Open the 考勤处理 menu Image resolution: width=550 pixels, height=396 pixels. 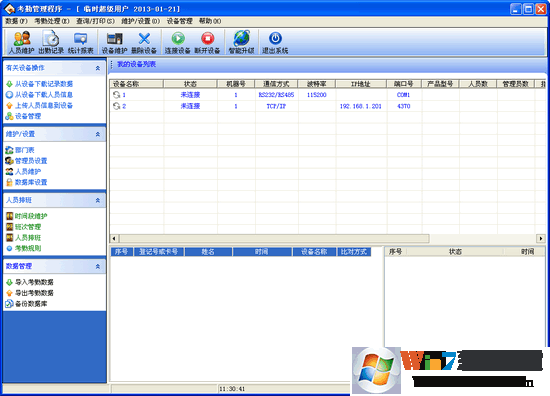pyautogui.click(x=52, y=21)
